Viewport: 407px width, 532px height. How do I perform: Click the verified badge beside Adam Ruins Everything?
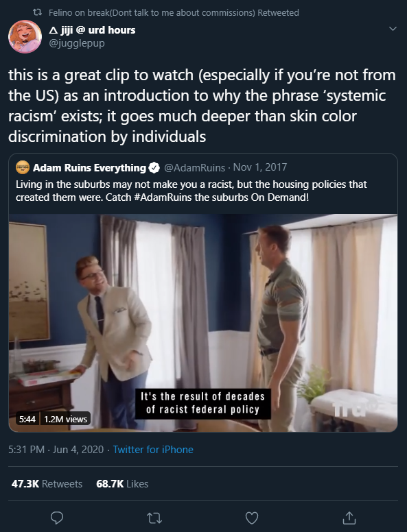pyautogui.click(x=154, y=167)
